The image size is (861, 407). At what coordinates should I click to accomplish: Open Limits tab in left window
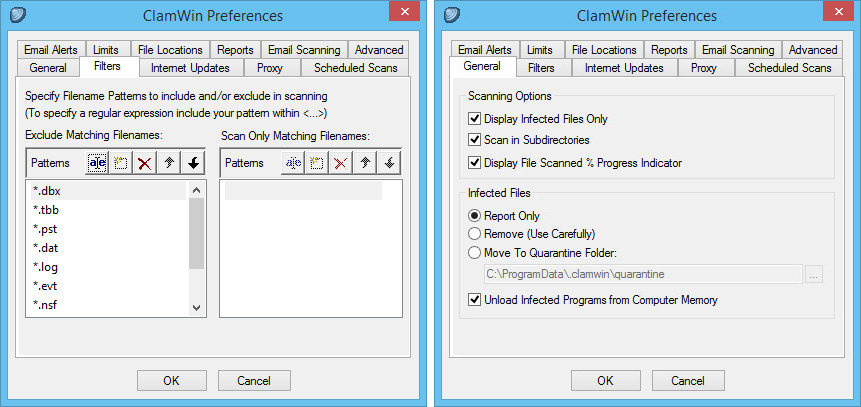coord(106,49)
